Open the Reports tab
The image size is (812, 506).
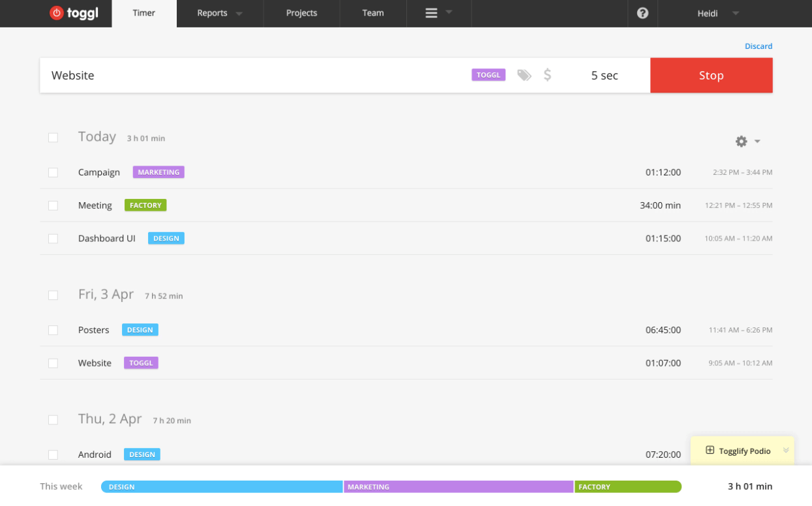point(220,14)
